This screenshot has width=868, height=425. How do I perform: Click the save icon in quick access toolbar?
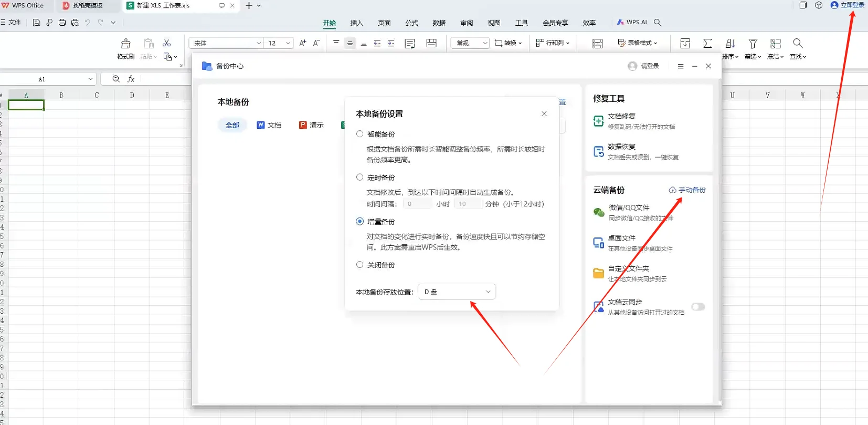(x=36, y=23)
